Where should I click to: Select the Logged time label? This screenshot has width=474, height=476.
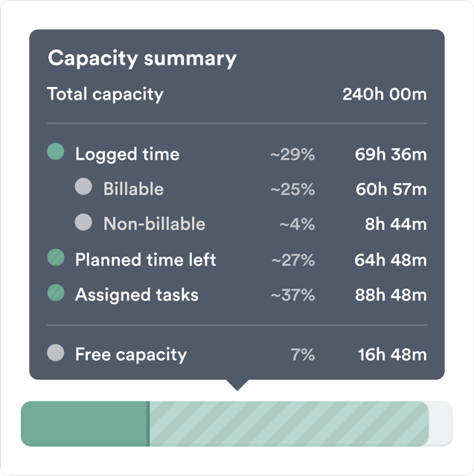coord(127,155)
